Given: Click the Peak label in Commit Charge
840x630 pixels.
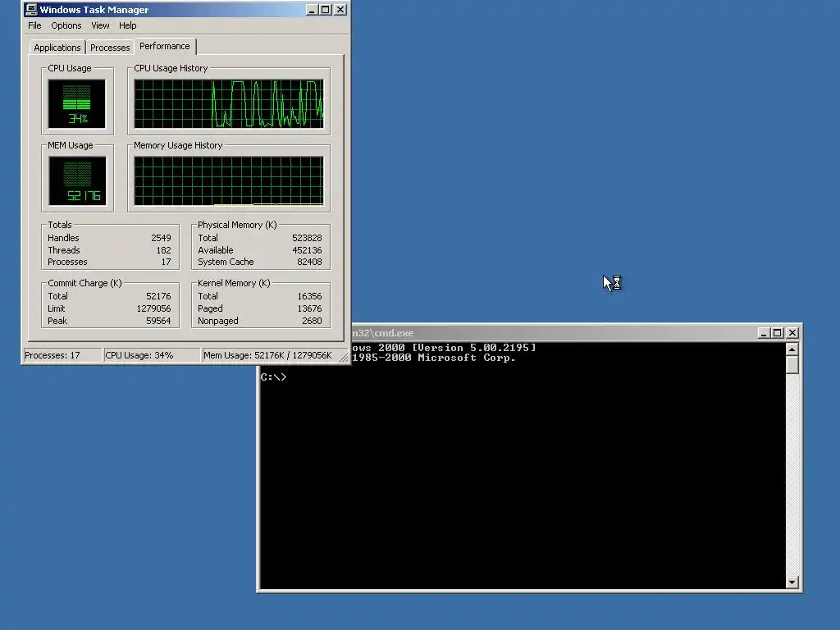Looking at the screenshot, I should pos(57,321).
